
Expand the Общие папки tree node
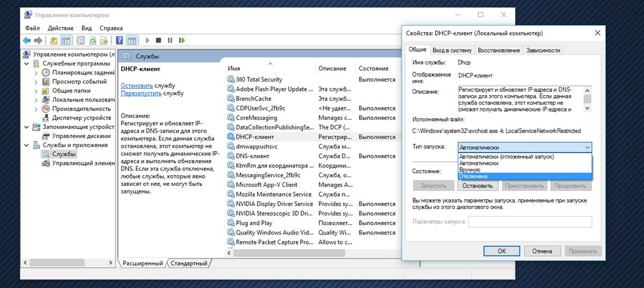(x=36, y=91)
